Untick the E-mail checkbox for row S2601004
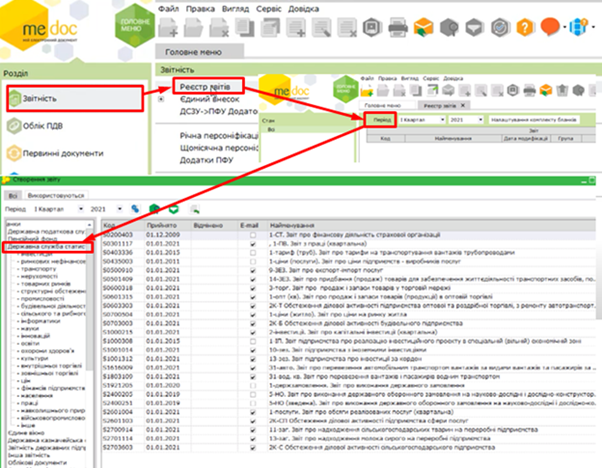 click(253, 412)
